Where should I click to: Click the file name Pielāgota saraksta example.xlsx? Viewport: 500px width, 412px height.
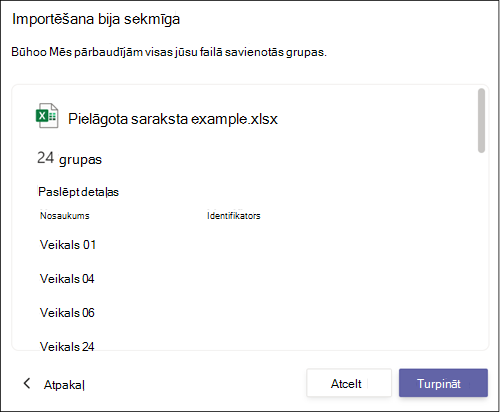pyautogui.click(x=173, y=119)
